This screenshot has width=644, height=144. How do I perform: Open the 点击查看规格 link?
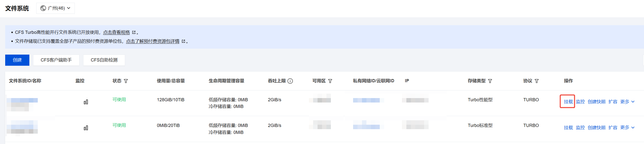pyautogui.click(x=116, y=32)
